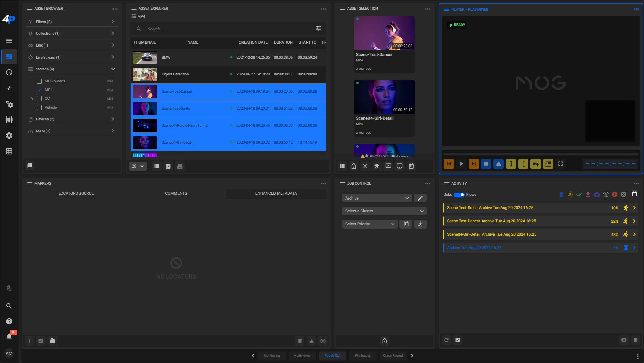644x363 pixels.
Task: Click the blue eject button in player
Action: pos(498,164)
